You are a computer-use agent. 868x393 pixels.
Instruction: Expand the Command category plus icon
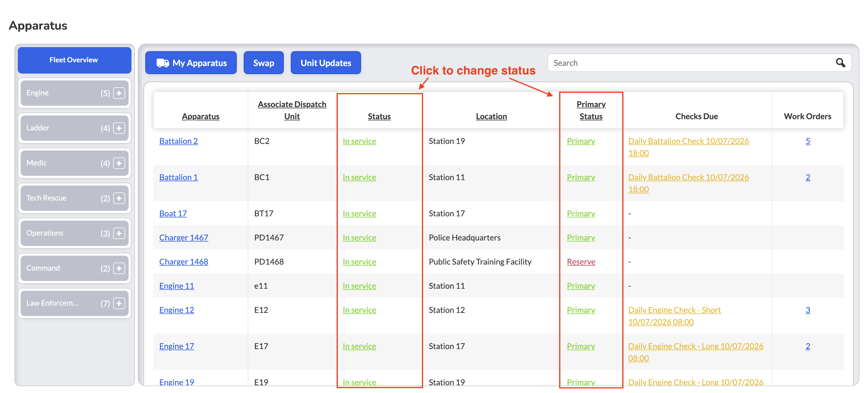pos(119,269)
